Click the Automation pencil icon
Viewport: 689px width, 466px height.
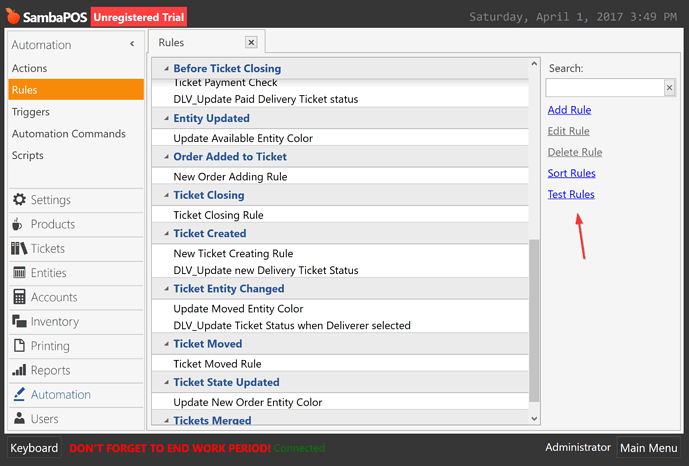[19, 394]
